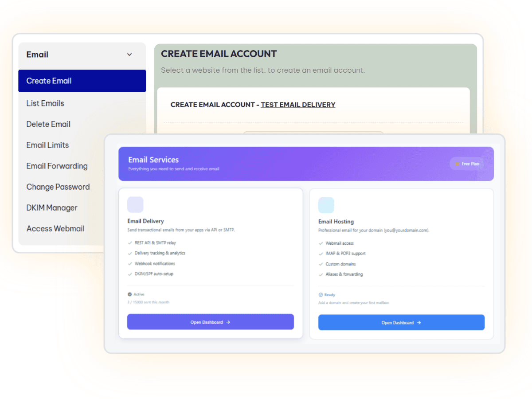532x399 pixels.
Task: Click 'Add a domain and create your first mailbox'
Action: [353, 303]
